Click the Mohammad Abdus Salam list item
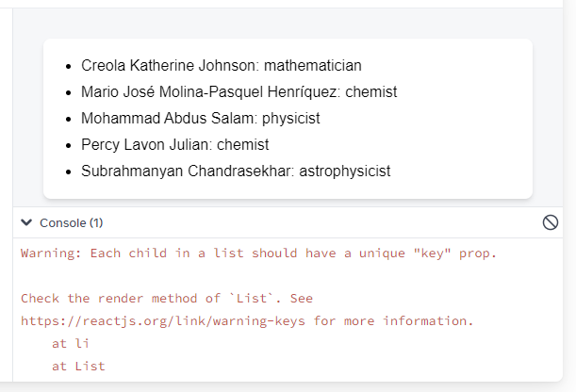The image size is (576, 392). point(200,118)
